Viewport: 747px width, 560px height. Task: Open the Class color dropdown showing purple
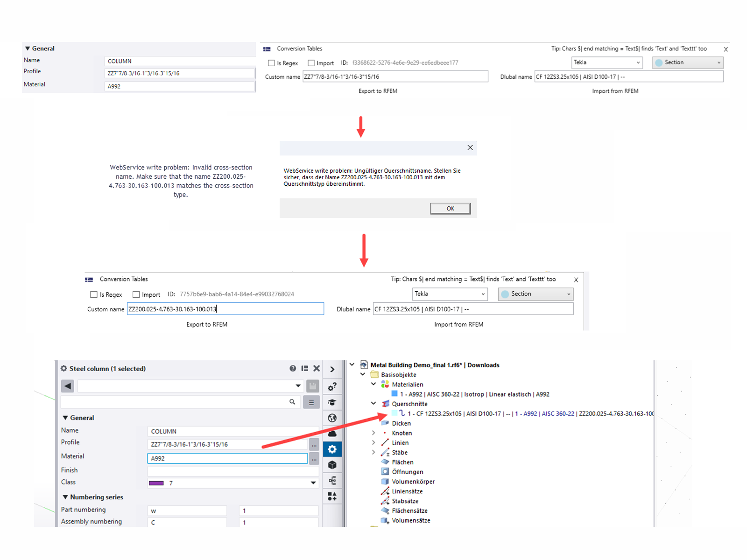coord(313,483)
